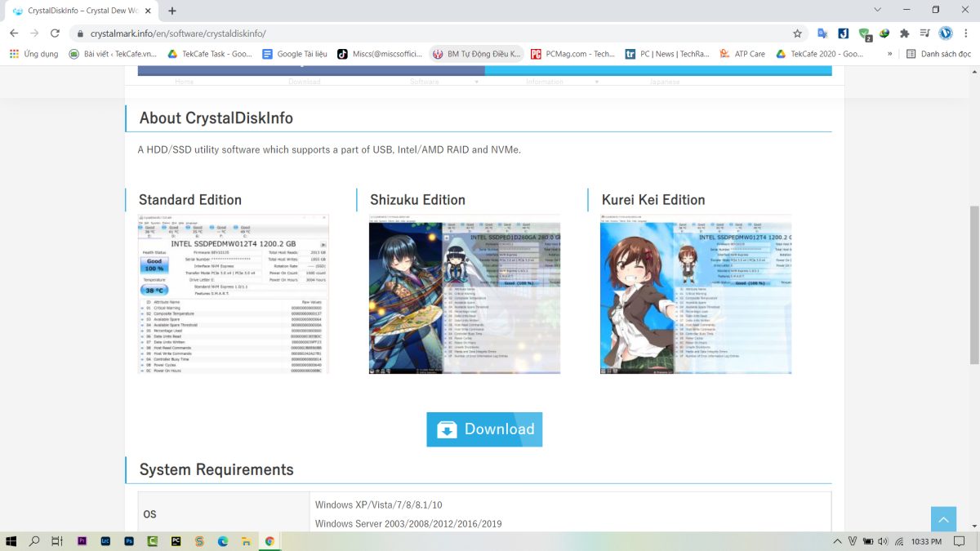This screenshot has width=980, height=551.
Task: Launch Adobe Premiere Pro from taskbar
Action: 82,541
